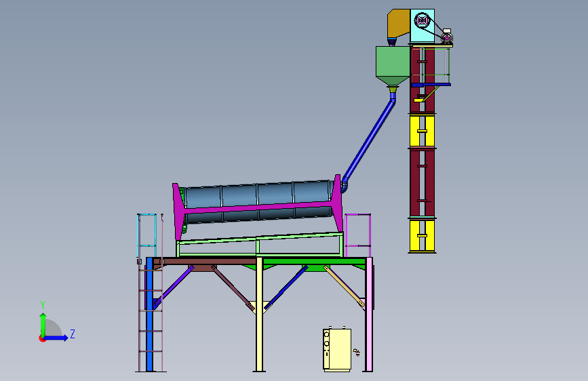Select the brown platform beam on the left
The width and height of the screenshot is (588, 381).
pos(205,262)
